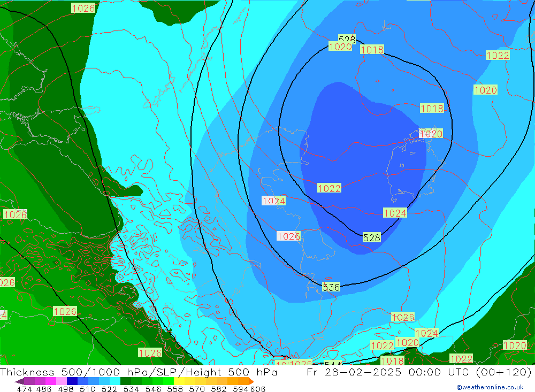Click the 594 legend value
535x392 pixels.
click(x=241, y=389)
